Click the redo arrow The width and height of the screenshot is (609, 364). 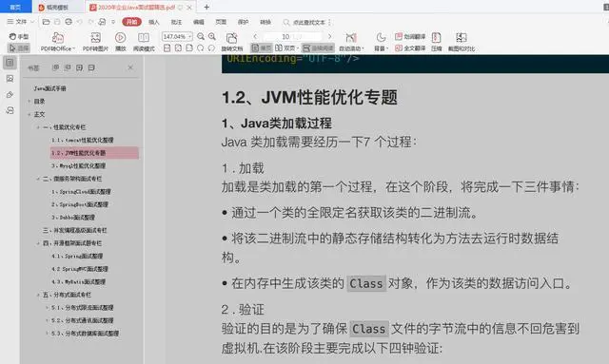90,22
